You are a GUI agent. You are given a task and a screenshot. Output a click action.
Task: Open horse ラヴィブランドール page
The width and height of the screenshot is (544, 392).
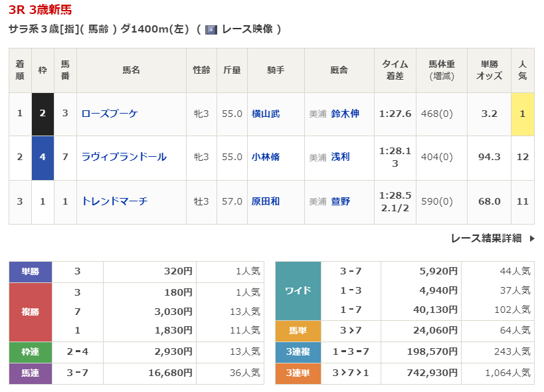(x=124, y=157)
